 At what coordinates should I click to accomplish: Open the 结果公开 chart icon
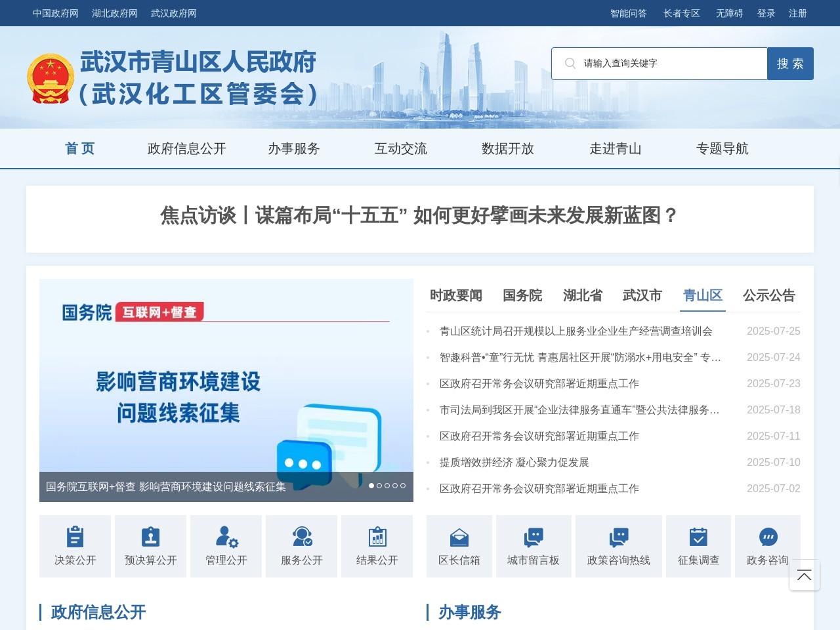point(377,537)
